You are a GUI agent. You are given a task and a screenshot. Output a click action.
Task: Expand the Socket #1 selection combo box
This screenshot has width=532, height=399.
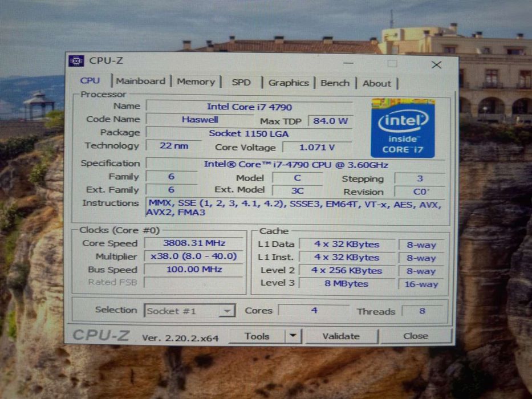pyautogui.click(x=190, y=311)
